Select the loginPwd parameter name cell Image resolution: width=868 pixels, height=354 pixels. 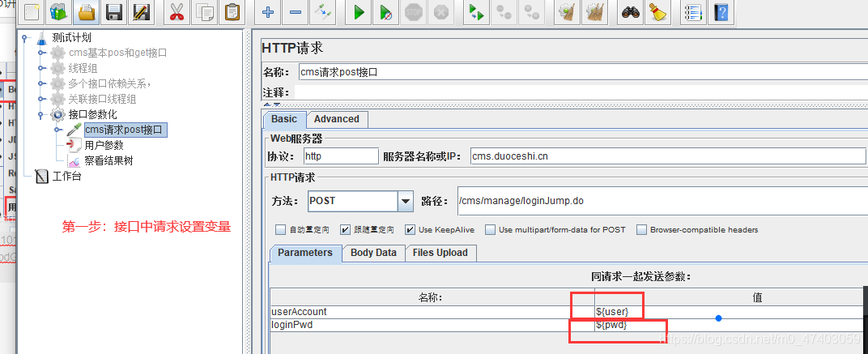coord(432,325)
